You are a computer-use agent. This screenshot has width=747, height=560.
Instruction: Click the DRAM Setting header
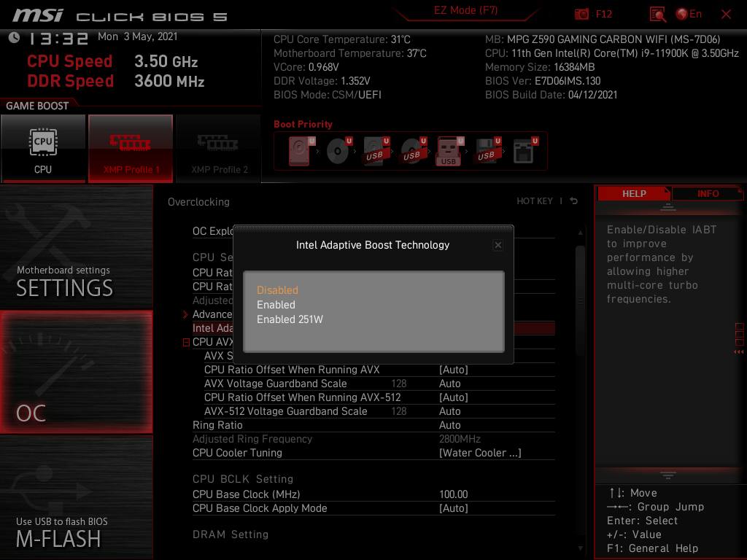pyautogui.click(x=230, y=534)
